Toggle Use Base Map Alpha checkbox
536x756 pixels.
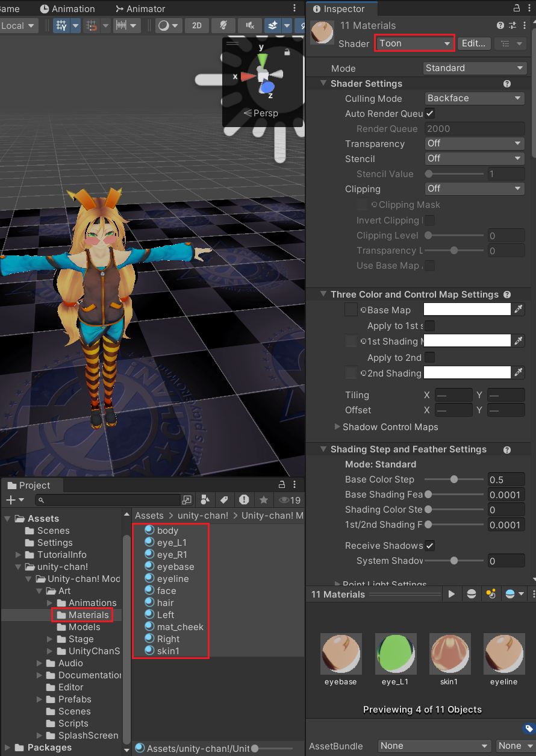(430, 266)
